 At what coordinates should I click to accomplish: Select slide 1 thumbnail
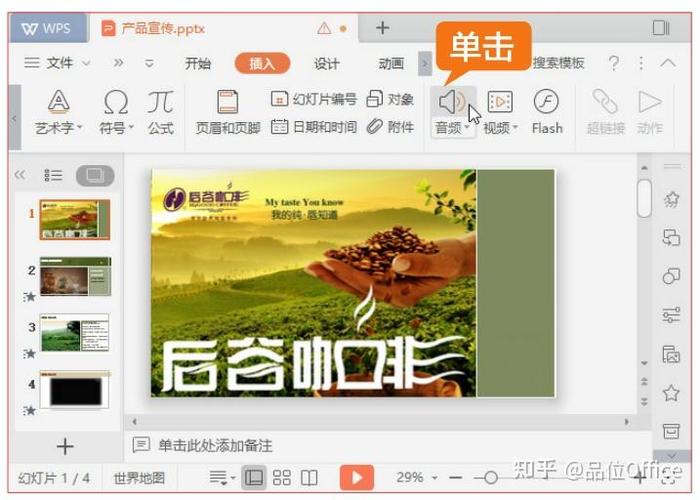pos(75,220)
